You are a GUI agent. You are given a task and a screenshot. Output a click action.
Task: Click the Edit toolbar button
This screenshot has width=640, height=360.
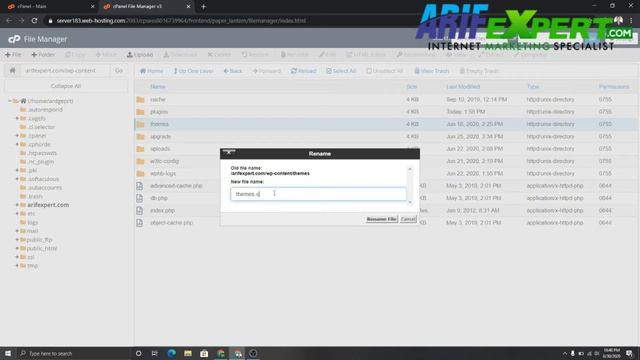[x=327, y=54]
